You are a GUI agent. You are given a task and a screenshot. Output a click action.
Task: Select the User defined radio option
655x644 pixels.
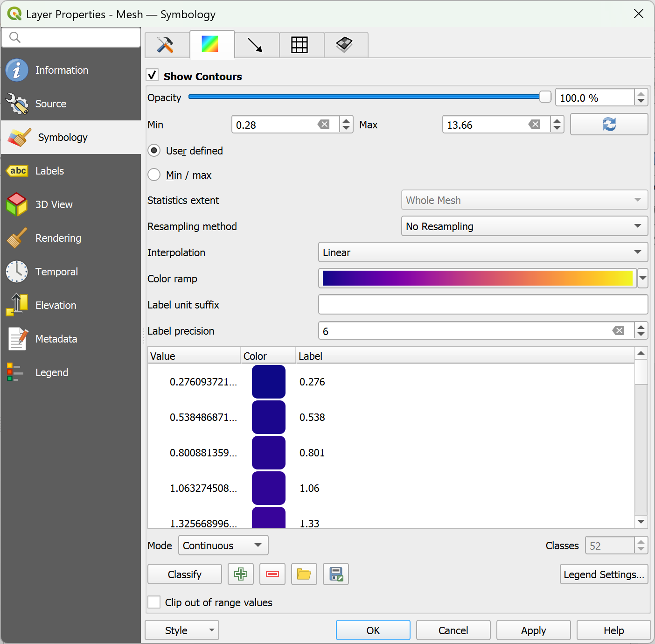click(x=154, y=151)
